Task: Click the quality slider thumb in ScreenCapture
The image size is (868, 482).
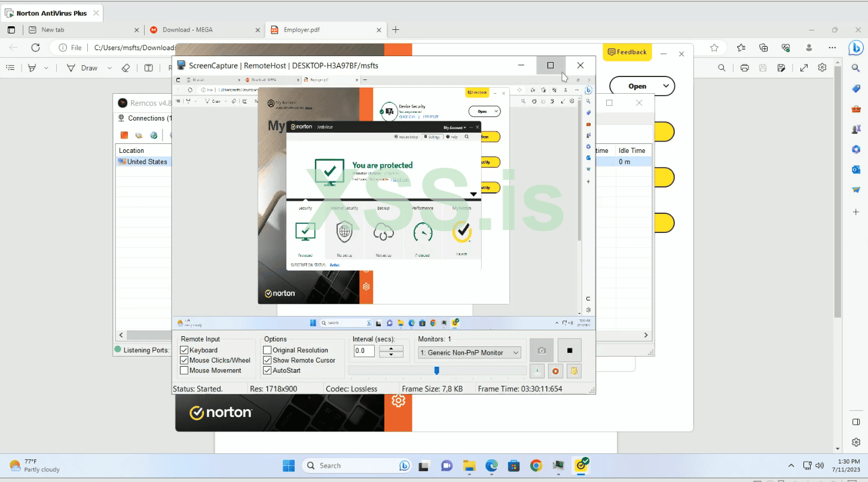Action: [436, 371]
